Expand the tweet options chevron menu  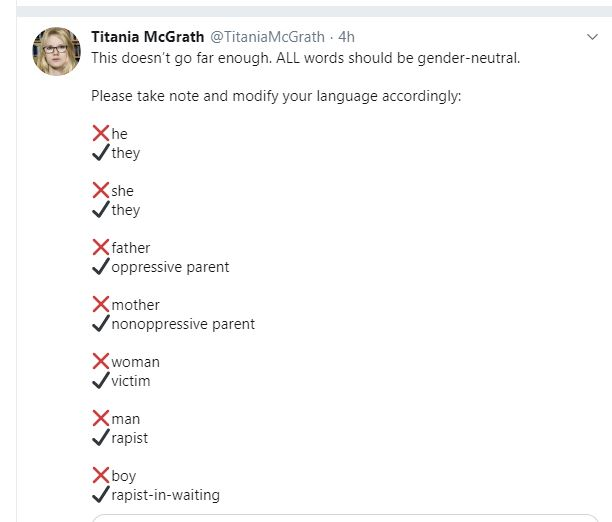(592, 37)
